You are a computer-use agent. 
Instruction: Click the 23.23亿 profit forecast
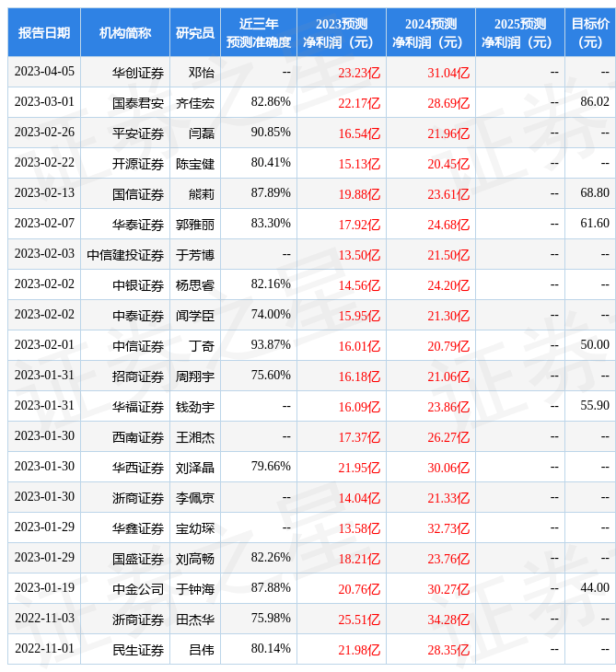(359, 73)
